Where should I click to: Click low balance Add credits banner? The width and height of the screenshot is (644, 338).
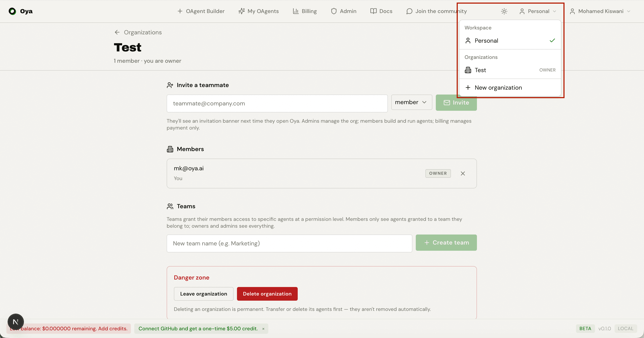(69, 328)
